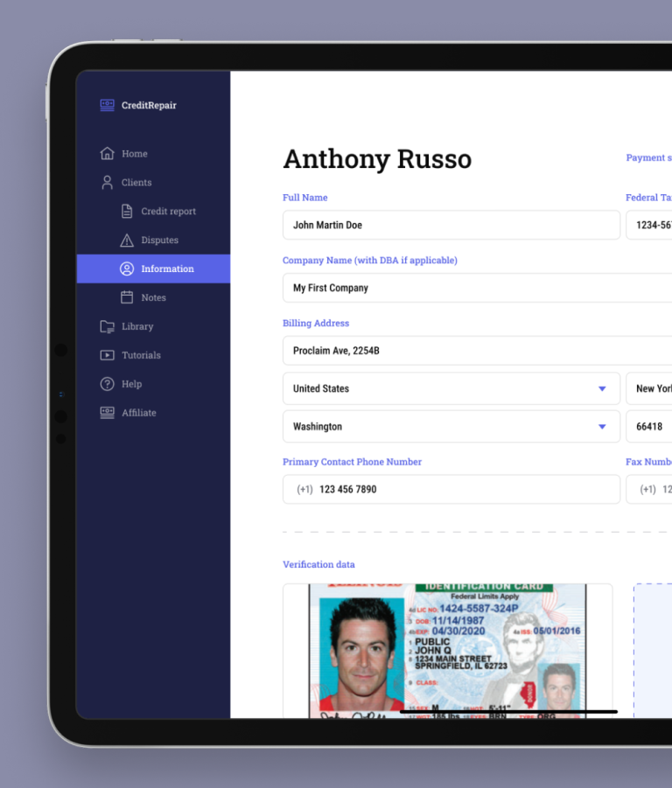Screen dimensions: 672x788
Task: Click the Tutorials video icon
Action: (x=107, y=355)
